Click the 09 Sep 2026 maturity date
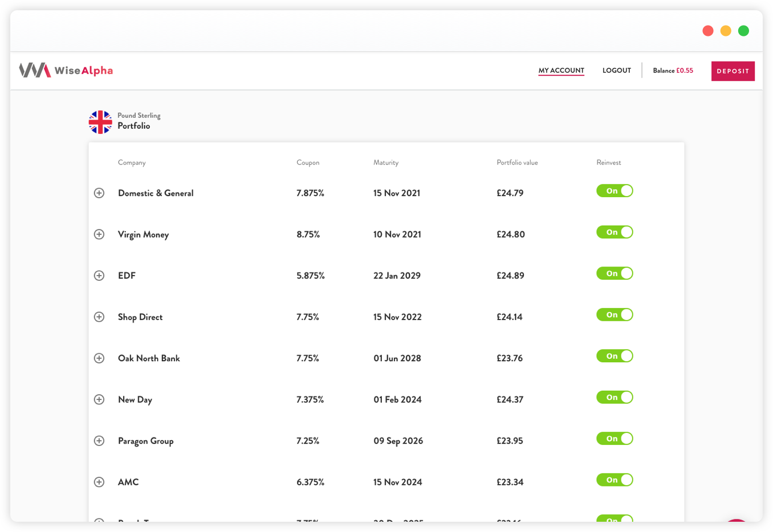Viewport: 773px width, 532px height. [x=398, y=441]
